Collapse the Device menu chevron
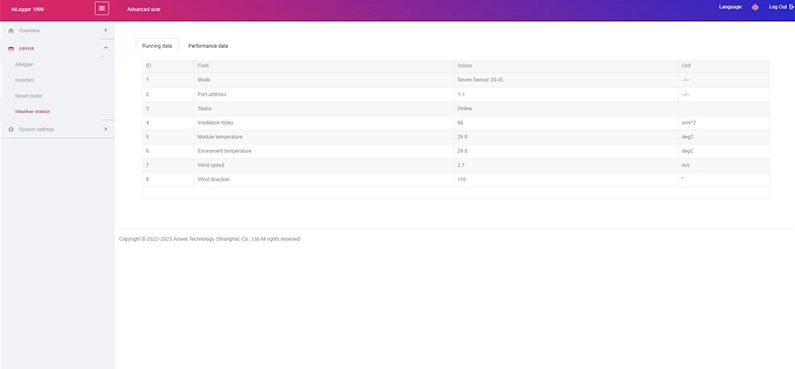 (x=105, y=48)
